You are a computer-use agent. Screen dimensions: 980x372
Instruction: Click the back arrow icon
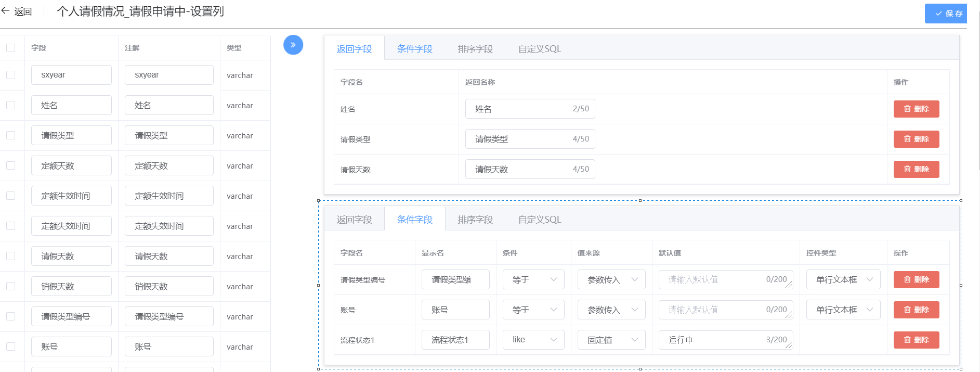click(x=6, y=11)
